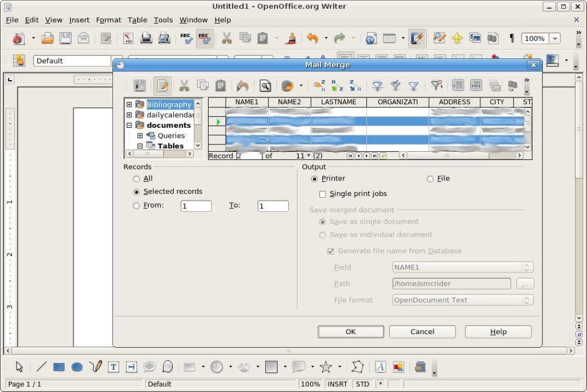587x392 pixels.
Task: Export directly as PDF icon
Action: pos(128,38)
